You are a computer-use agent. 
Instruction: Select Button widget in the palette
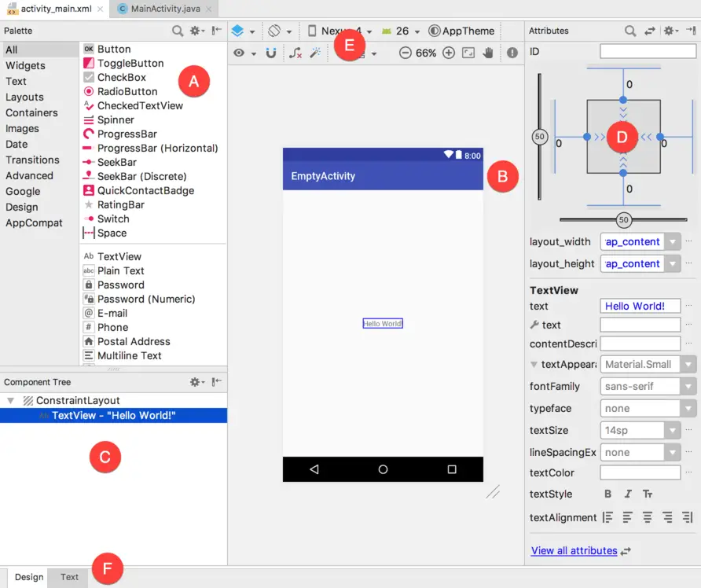114,49
